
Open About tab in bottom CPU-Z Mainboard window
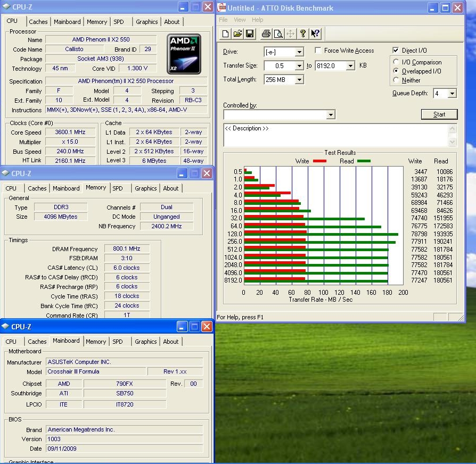tap(171, 342)
